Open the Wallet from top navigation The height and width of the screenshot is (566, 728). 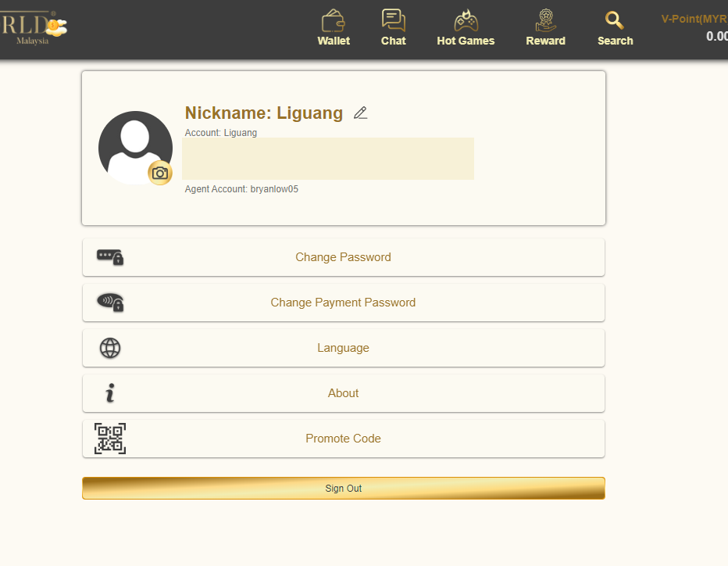pos(334,28)
